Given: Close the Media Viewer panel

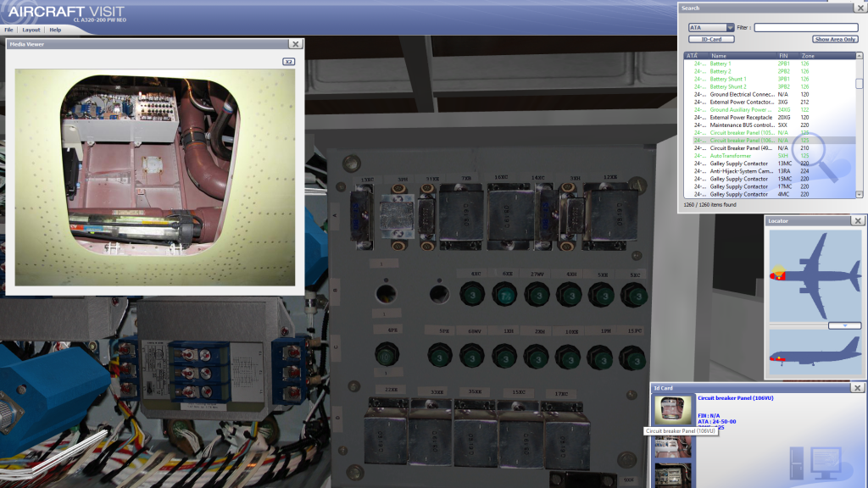Looking at the screenshot, I should click(x=296, y=44).
